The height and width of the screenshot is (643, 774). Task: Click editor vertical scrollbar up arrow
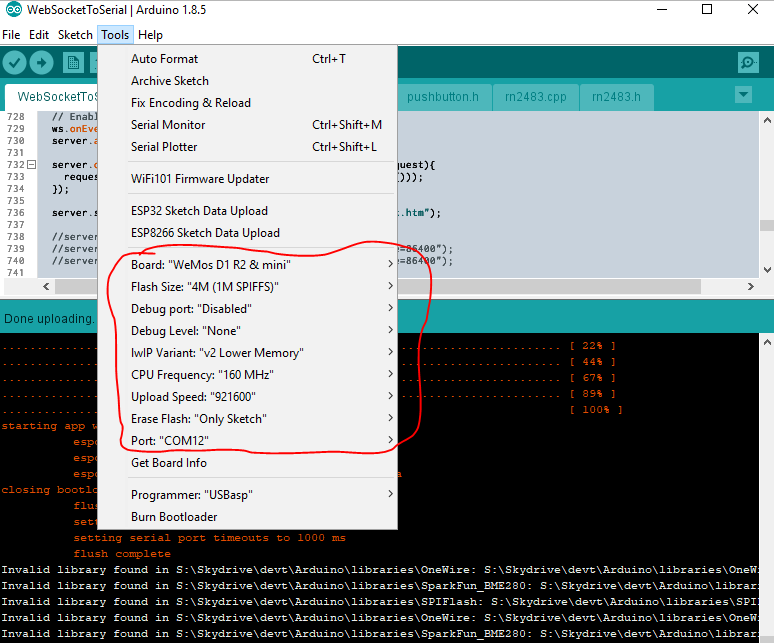pos(767,120)
